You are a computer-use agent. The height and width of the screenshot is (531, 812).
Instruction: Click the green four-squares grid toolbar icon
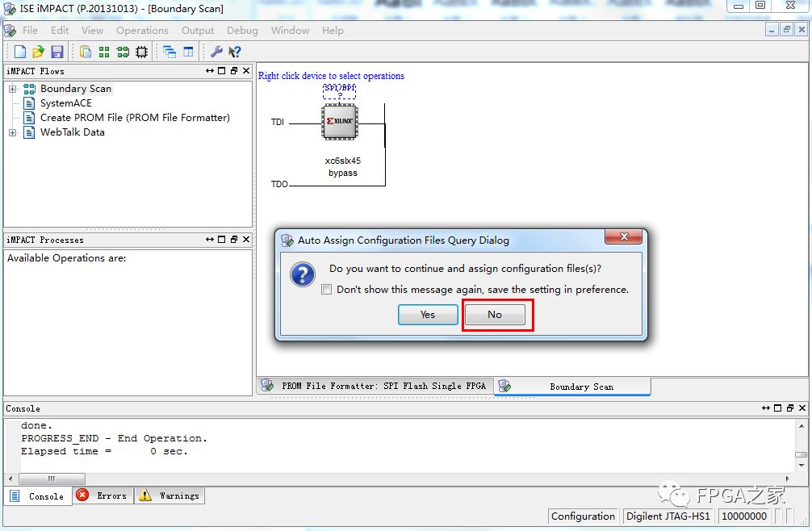click(104, 51)
